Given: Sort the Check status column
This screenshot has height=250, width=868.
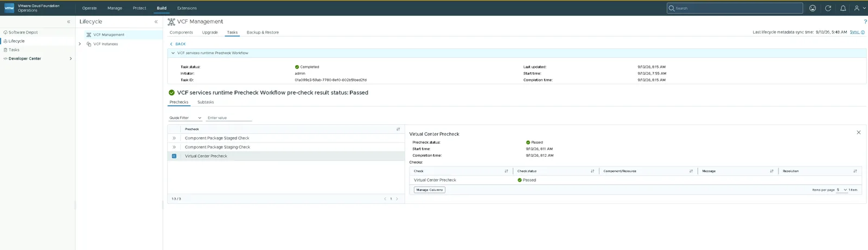Looking at the screenshot, I should click(x=592, y=171).
